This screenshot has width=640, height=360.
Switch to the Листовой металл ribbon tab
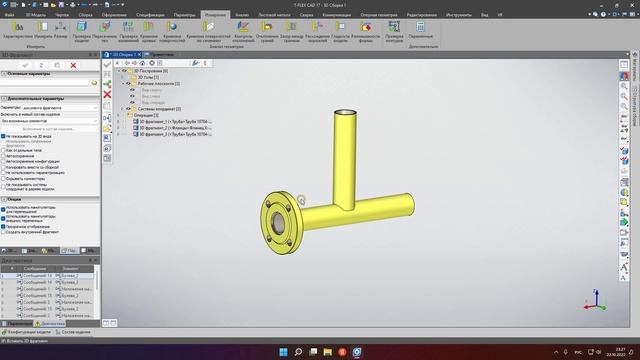click(x=274, y=15)
